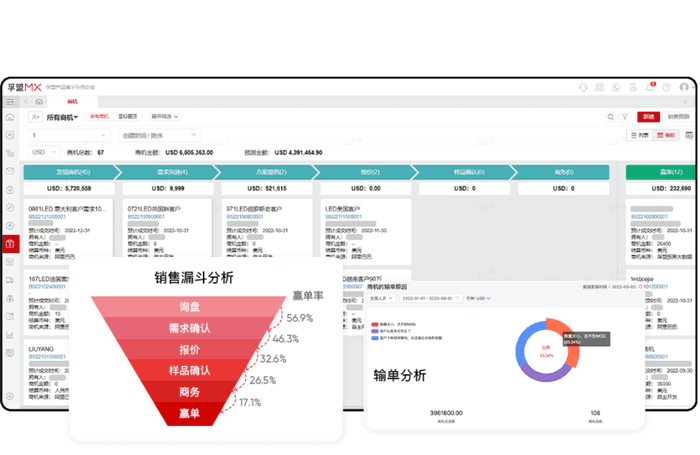Image resolution: width=700 pixels, height=455 pixels.
Task: Click the purple donut chart segment
Action: (x=546, y=374)
